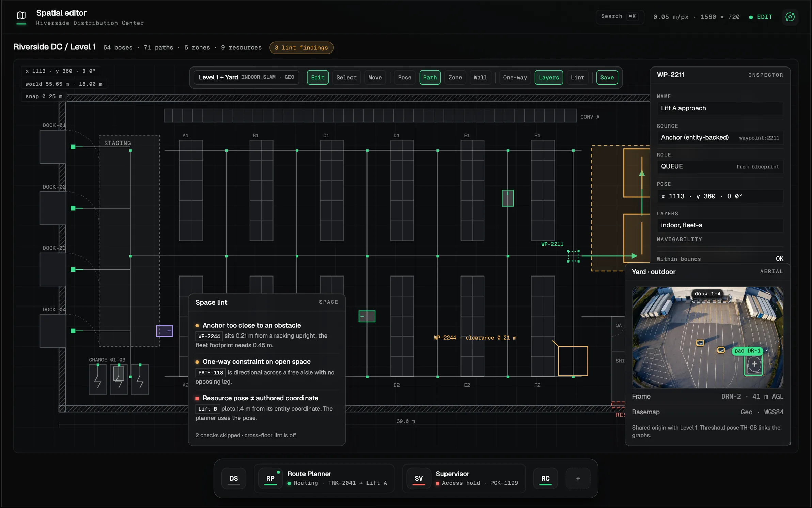Toggle Edit mode in toolbar
The height and width of the screenshot is (508, 812).
pos(317,77)
